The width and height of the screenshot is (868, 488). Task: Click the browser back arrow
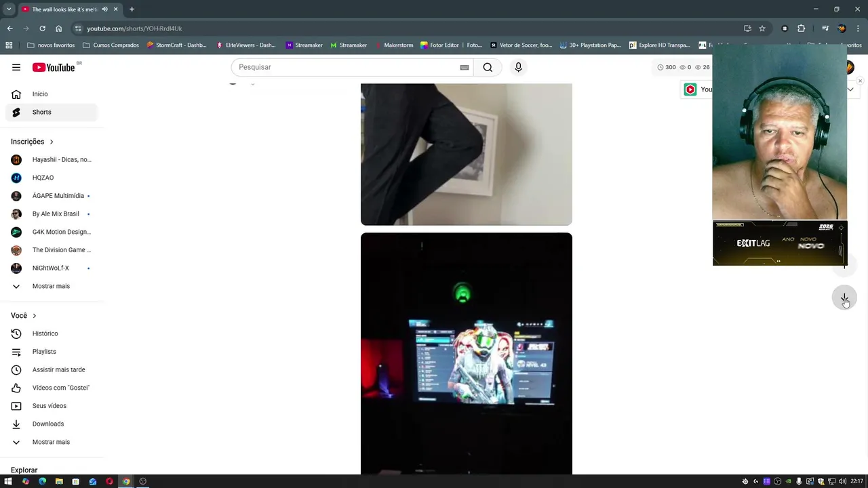[x=9, y=28]
